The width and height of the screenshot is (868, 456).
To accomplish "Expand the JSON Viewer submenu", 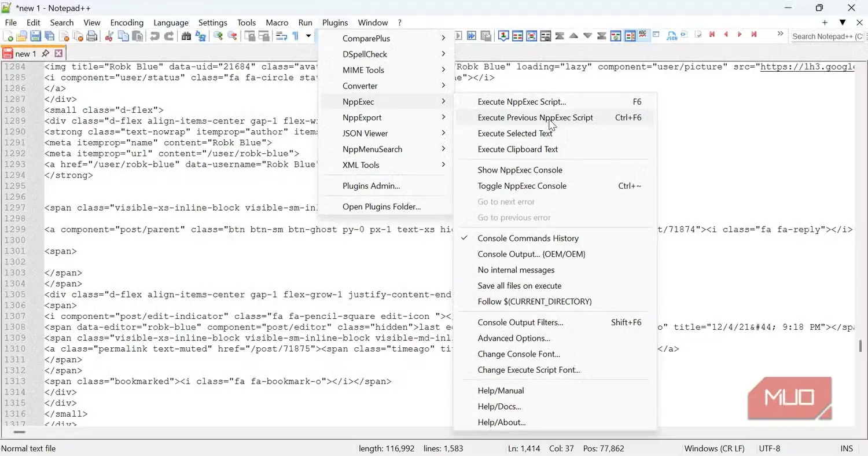I will coord(387,133).
